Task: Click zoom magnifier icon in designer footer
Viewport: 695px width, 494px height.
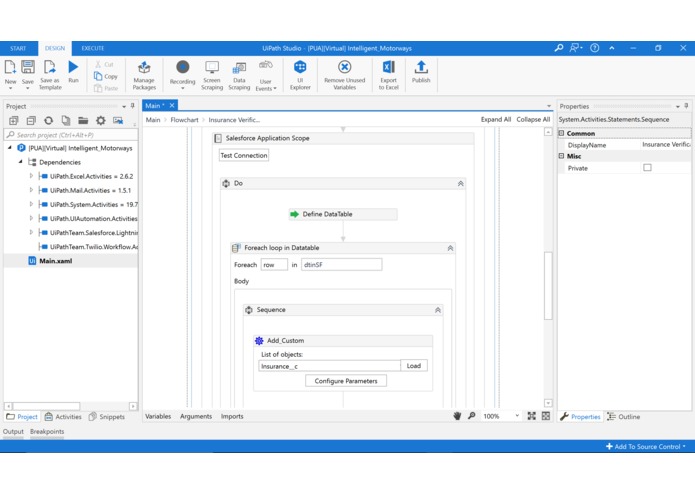Action: (x=472, y=416)
